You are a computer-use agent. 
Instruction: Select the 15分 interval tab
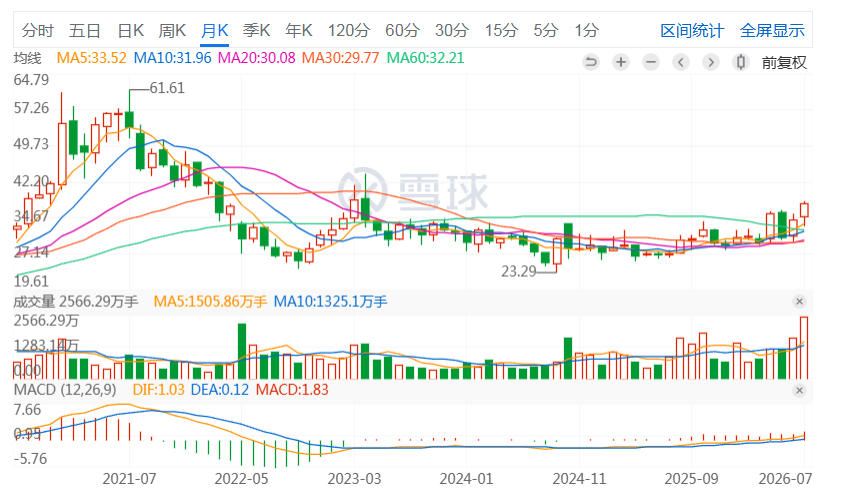point(501,30)
